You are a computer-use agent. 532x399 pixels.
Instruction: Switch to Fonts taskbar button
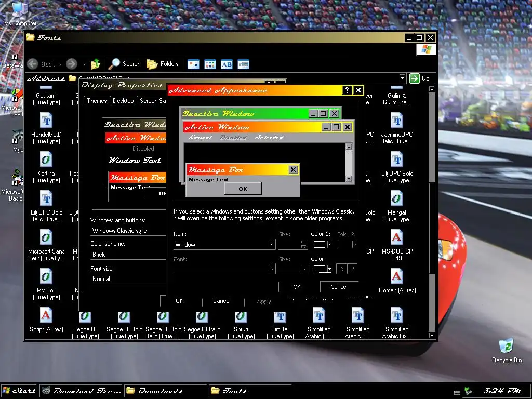[249, 391]
